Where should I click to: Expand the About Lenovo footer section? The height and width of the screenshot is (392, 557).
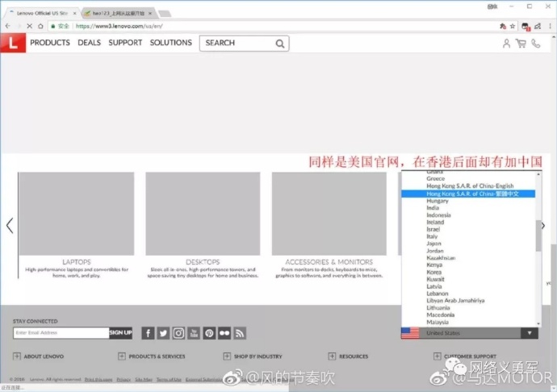pyautogui.click(x=17, y=356)
